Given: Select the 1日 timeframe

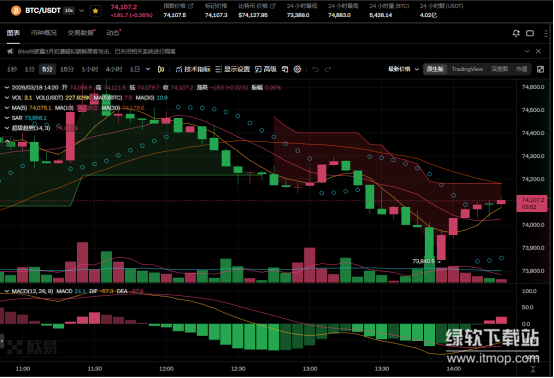Looking at the screenshot, I should click(135, 69).
